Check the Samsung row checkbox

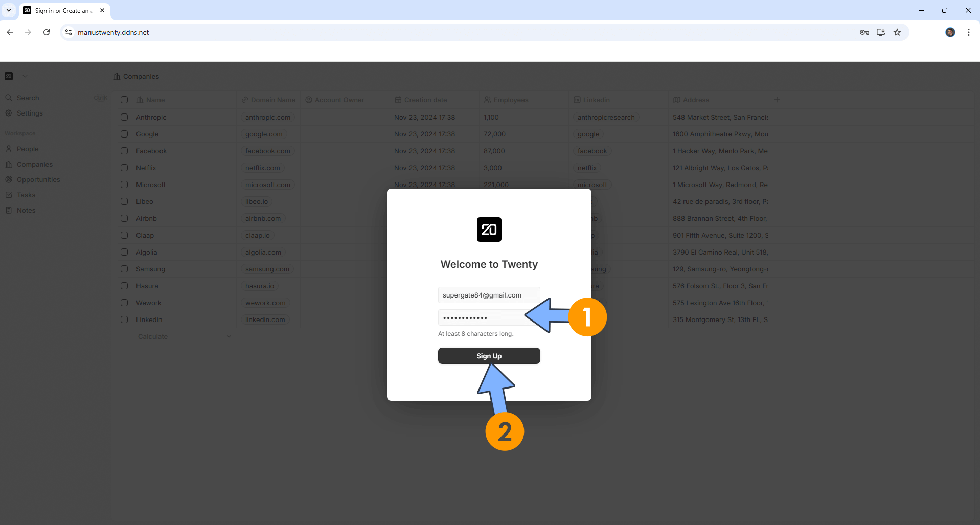[x=124, y=269]
